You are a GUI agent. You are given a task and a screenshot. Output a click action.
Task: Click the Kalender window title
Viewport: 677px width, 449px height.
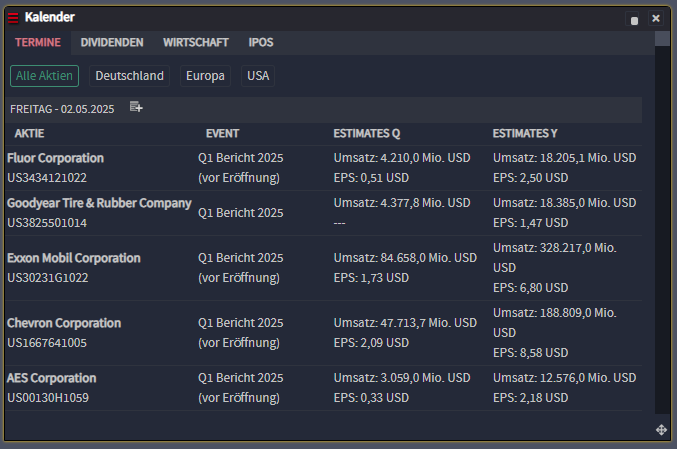pyautogui.click(x=50, y=17)
